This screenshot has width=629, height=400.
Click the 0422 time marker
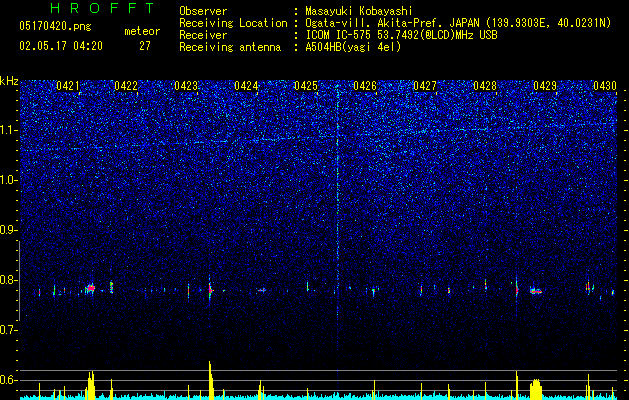[x=126, y=86]
